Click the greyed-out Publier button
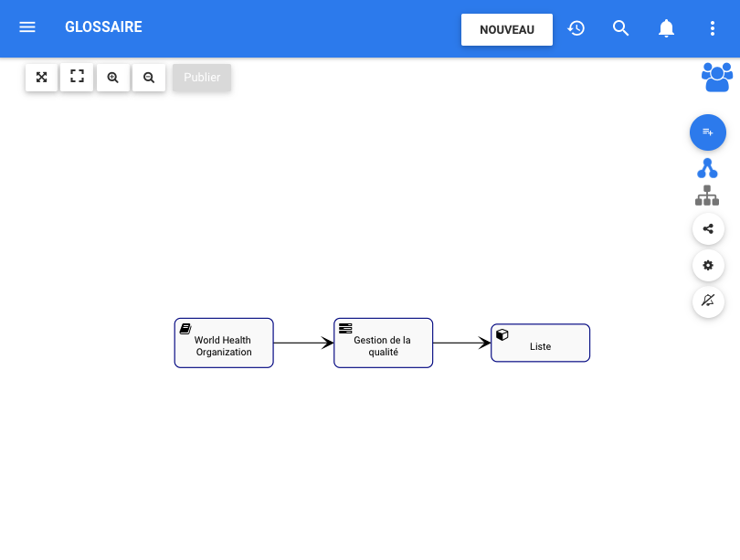Image resolution: width=740 pixels, height=560 pixels. (x=202, y=78)
